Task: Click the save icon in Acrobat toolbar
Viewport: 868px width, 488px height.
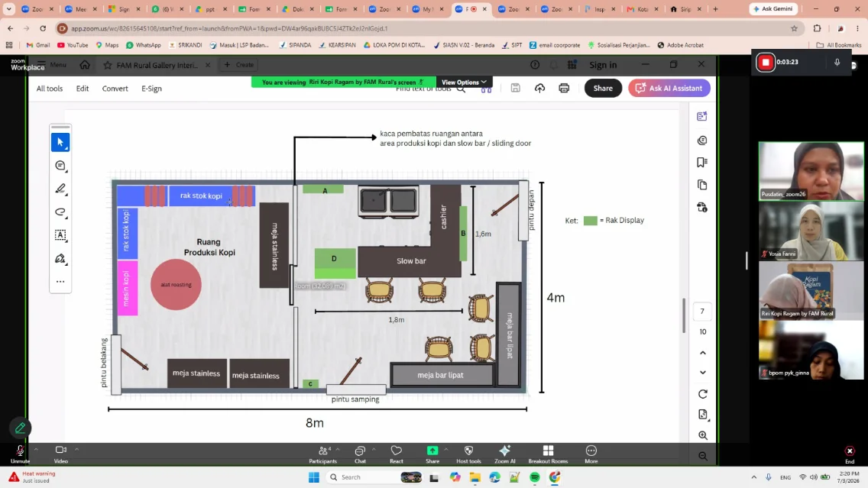Action: pyautogui.click(x=515, y=88)
